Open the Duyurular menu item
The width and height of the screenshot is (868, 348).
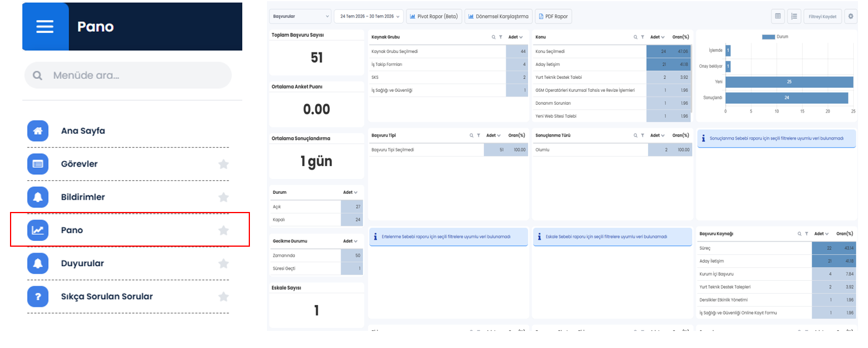pyautogui.click(x=128, y=263)
